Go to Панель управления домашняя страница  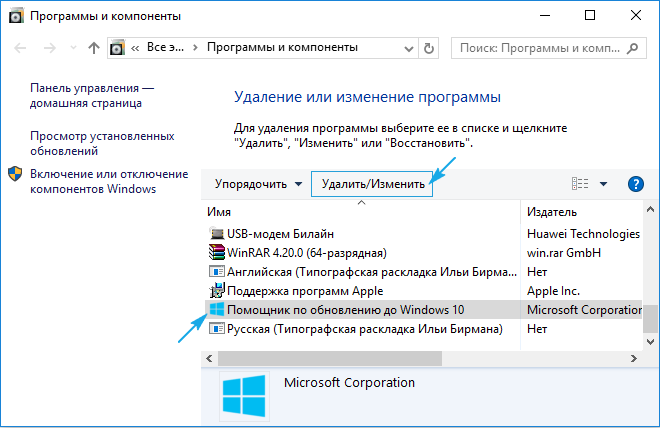[x=92, y=95]
